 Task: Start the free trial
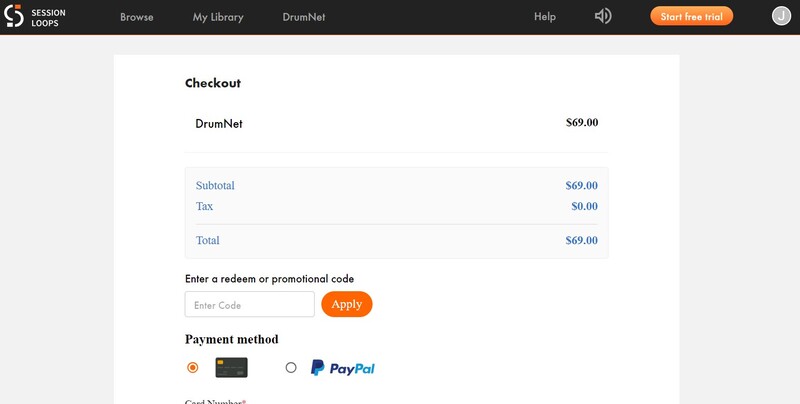click(691, 16)
